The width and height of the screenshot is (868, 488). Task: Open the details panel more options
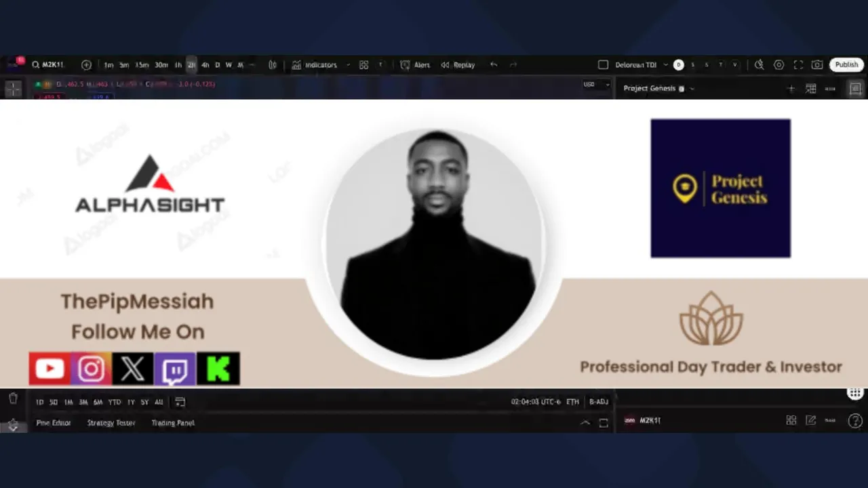point(830,420)
